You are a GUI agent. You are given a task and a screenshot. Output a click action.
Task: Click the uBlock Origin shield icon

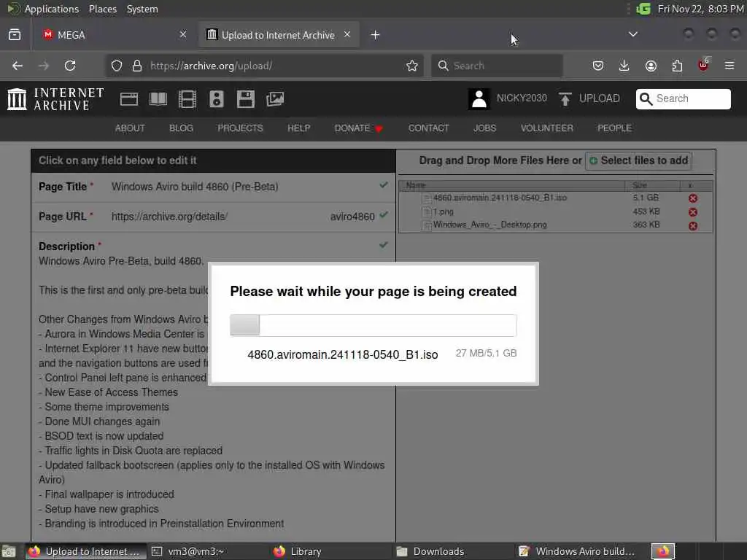click(703, 65)
